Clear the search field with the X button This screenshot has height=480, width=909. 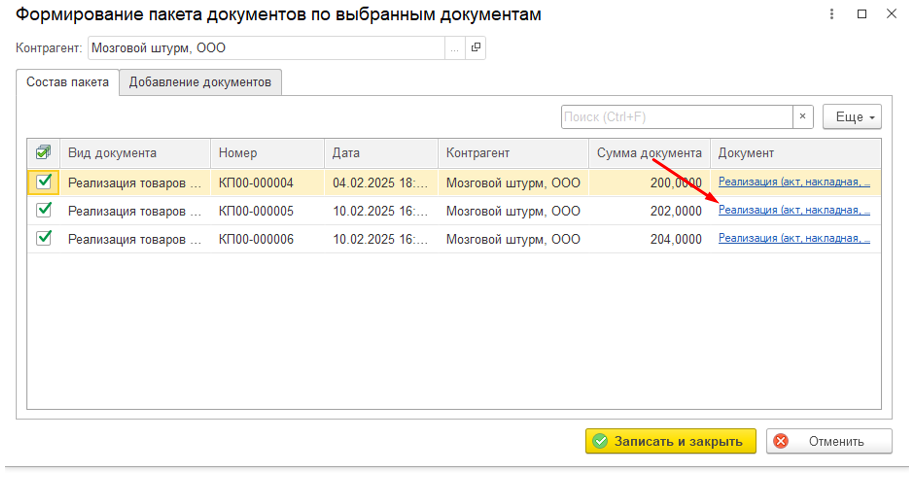pyautogui.click(x=803, y=117)
